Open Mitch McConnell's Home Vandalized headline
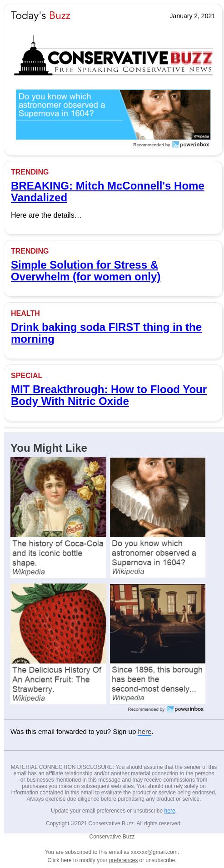This screenshot has width=224, height=868. [x=107, y=192]
